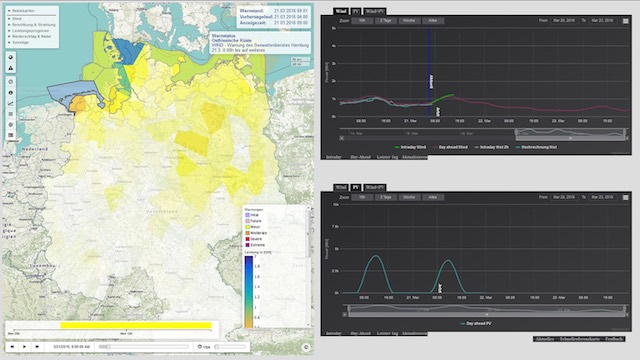Toggle the Day ahead Wind legend series

450,147
